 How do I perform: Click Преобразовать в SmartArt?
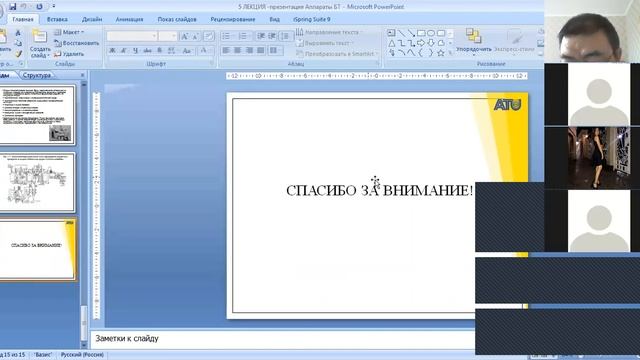338,53
